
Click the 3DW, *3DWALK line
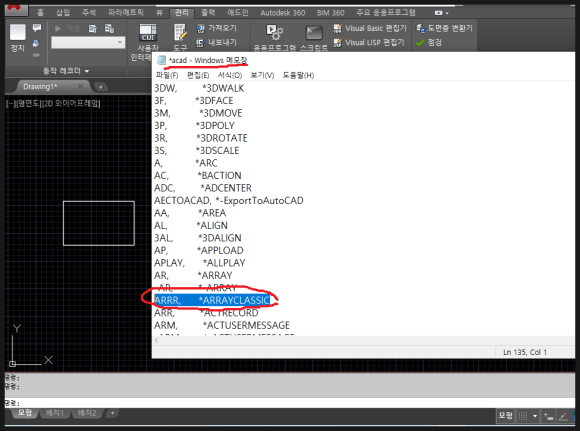[199, 88]
